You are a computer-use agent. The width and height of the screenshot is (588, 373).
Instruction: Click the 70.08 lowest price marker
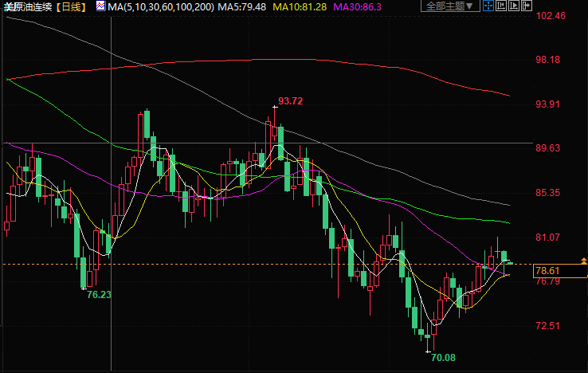click(441, 358)
